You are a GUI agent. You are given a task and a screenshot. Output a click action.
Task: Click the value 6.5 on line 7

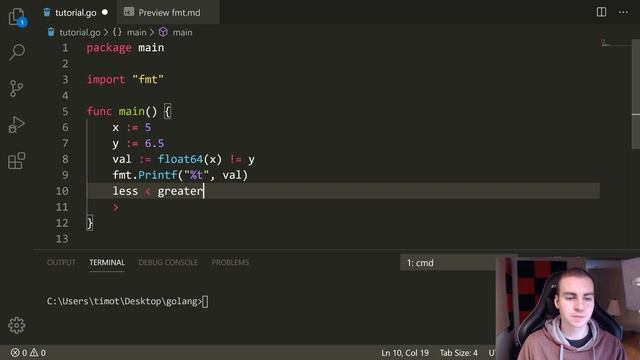[x=154, y=143]
